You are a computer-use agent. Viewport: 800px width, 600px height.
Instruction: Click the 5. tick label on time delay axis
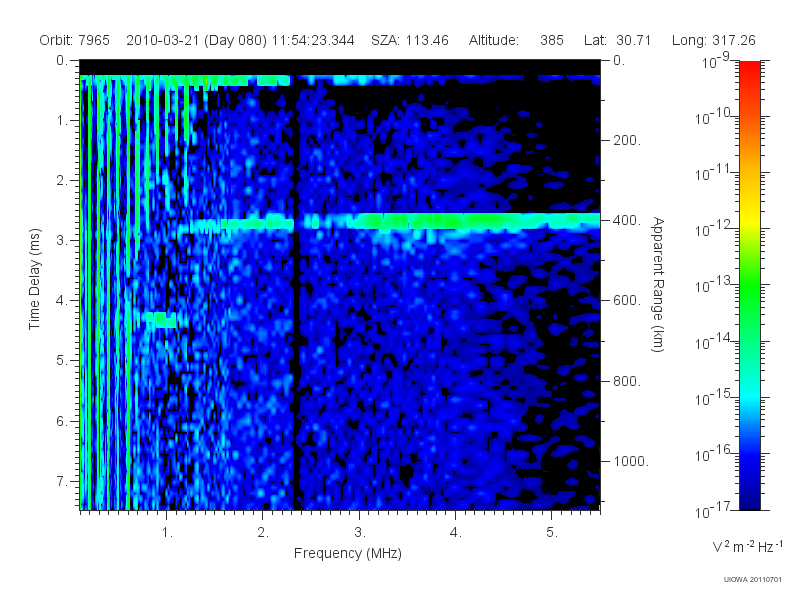[62, 360]
